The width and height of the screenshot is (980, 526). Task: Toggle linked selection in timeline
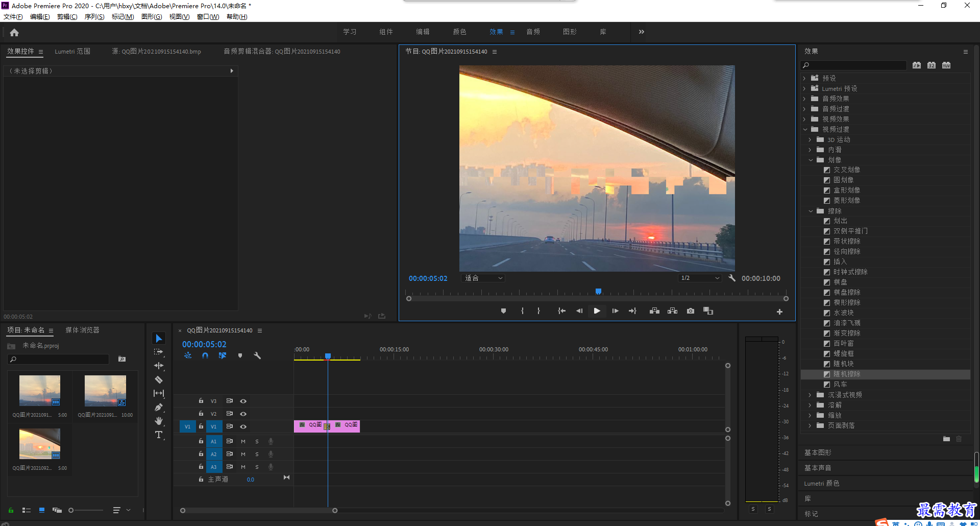[x=223, y=355]
